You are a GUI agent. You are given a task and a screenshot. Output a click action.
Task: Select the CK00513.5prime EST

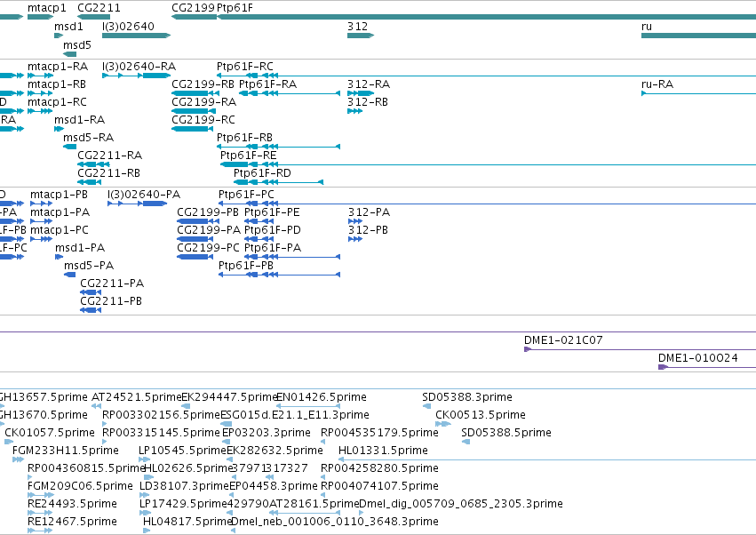(x=443, y=424)
